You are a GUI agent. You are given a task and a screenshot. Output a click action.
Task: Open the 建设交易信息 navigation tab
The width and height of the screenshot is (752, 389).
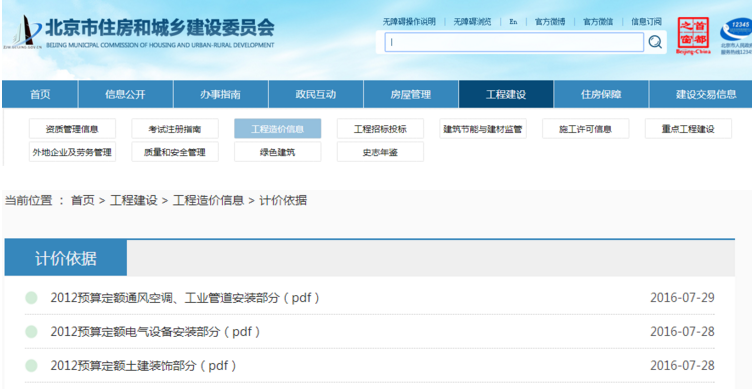click(x=701, y=94)
